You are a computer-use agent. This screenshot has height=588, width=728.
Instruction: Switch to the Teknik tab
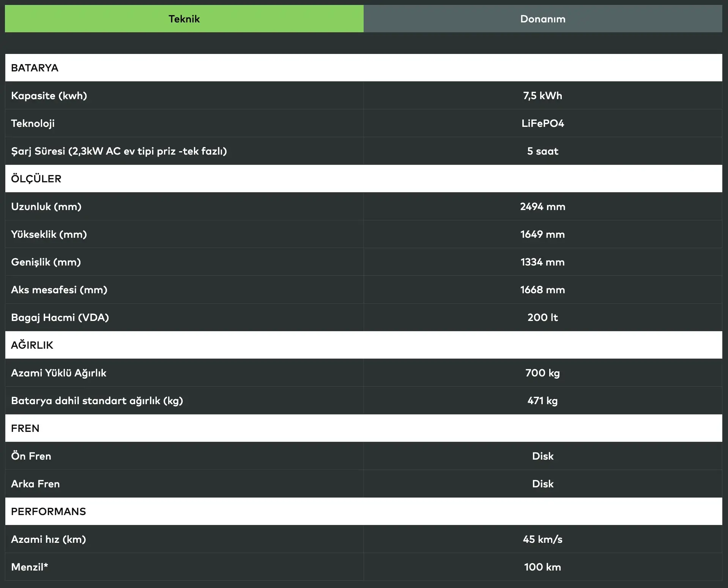(184, 19)
